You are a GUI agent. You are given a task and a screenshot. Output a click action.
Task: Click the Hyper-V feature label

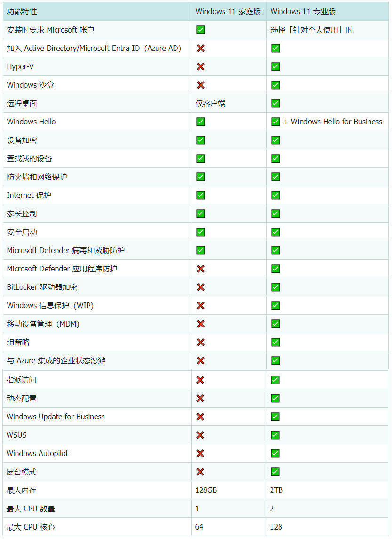click(x=20, y=67)
